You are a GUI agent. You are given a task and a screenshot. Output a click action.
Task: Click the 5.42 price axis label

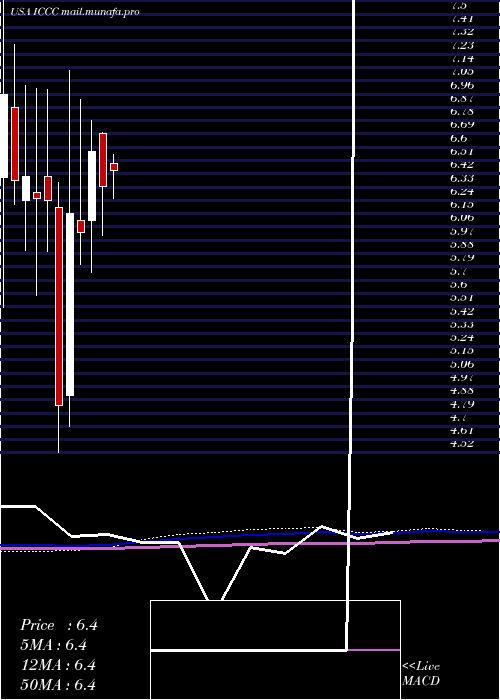coord(462,311)
